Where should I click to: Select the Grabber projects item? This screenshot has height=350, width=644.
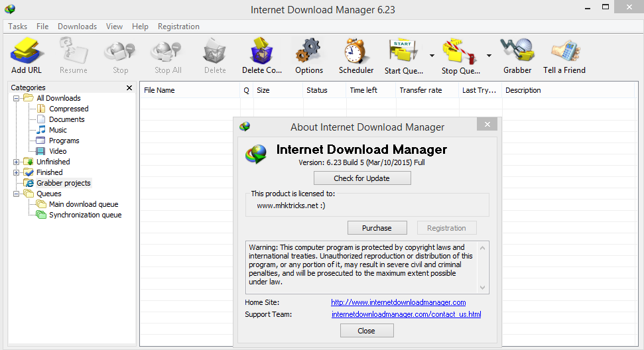64,183
